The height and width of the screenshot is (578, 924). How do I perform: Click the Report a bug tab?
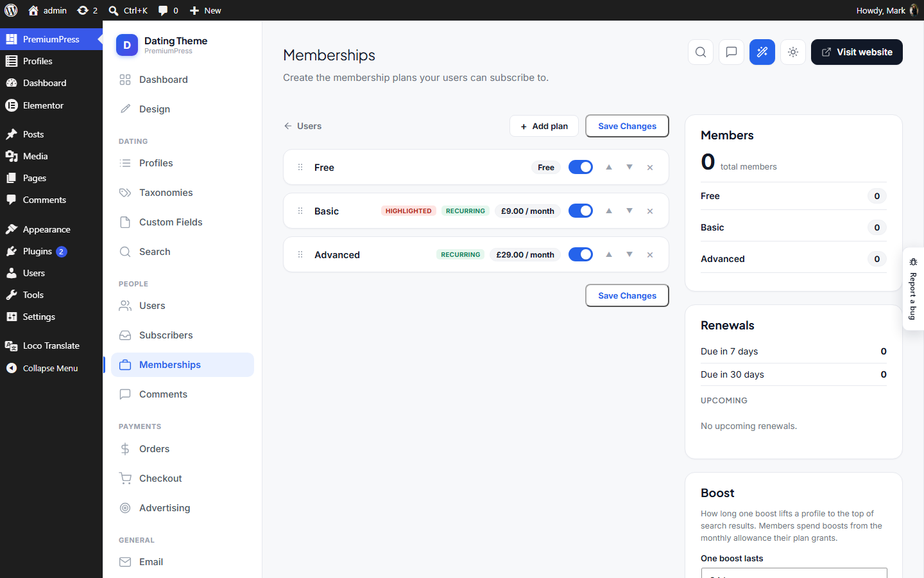(x=913, y=289)
